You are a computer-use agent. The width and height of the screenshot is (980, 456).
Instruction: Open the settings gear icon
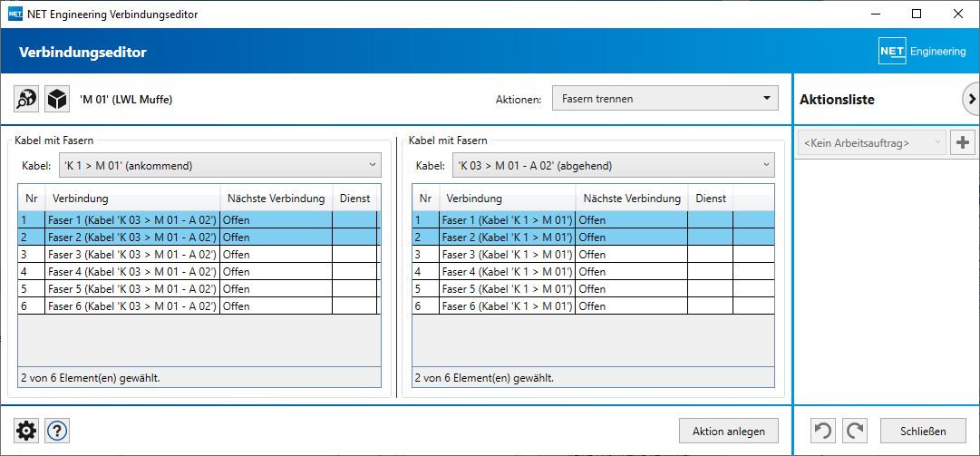(x=26, y=431)
